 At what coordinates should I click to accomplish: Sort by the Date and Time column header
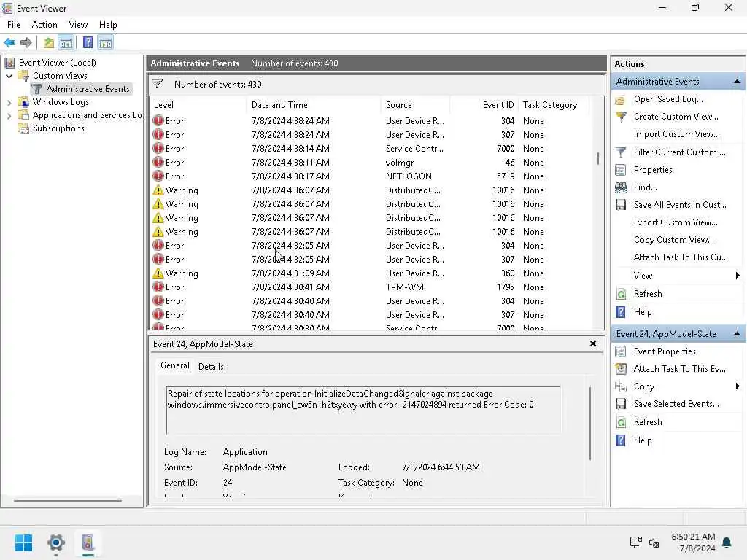tap(314, 105)
